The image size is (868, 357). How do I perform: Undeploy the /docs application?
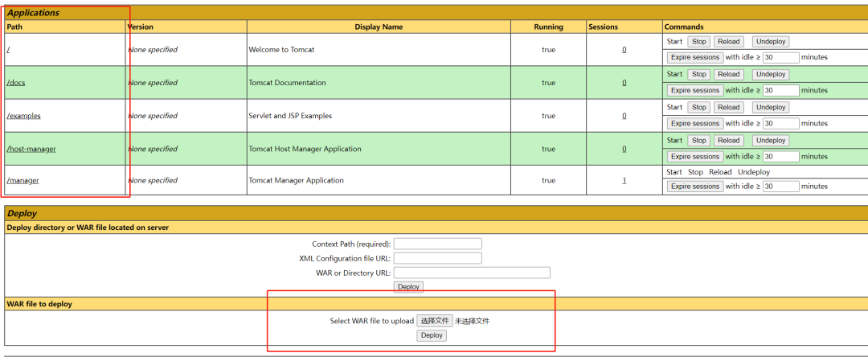click(771, 74)
